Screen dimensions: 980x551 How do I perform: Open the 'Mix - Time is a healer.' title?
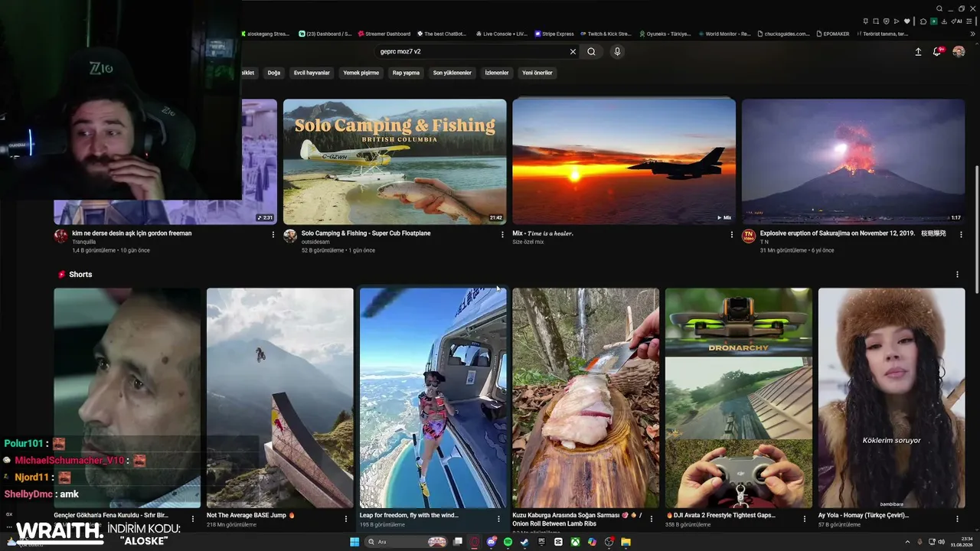click(x=543, y=233)
